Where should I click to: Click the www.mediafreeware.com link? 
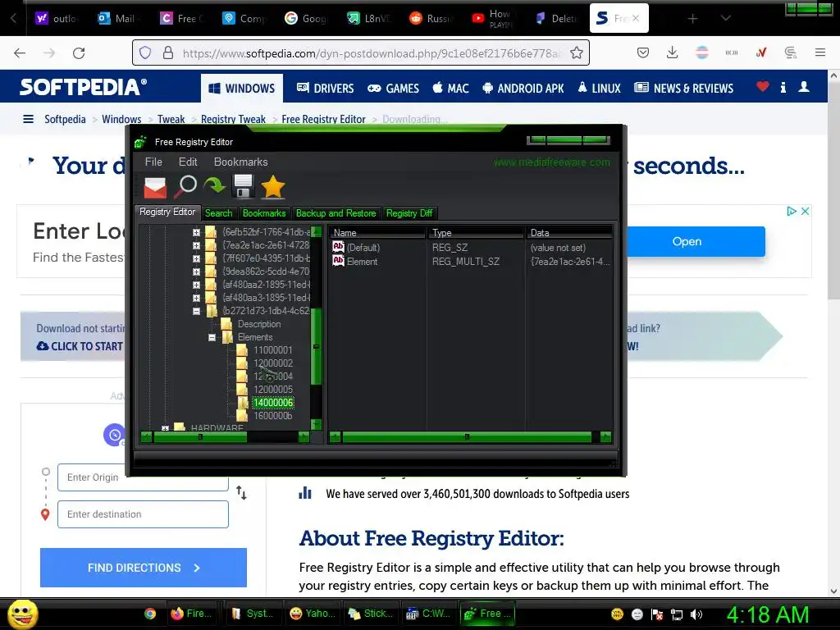click(x=551, y=162)
